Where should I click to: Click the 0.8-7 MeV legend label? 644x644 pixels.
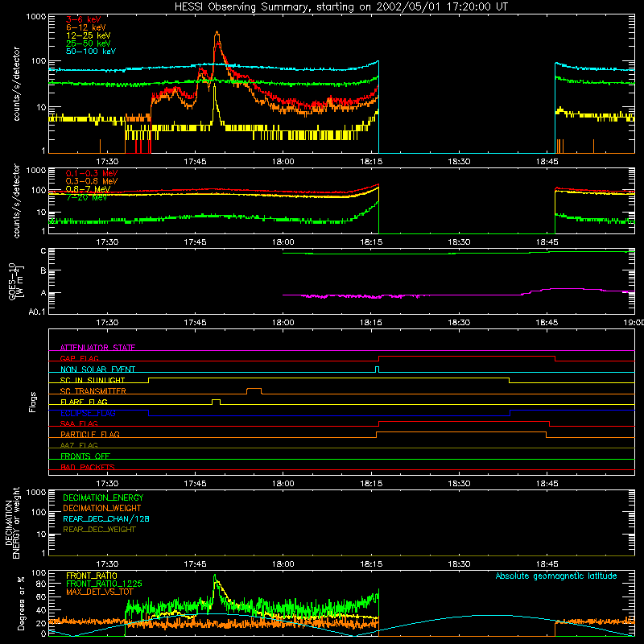[x=88, y=189]
